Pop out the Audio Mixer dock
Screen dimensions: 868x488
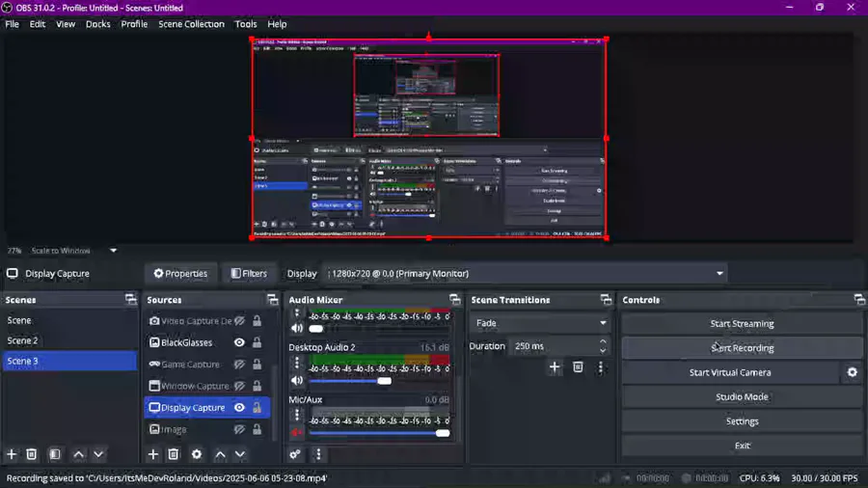[x=454, y=299]
